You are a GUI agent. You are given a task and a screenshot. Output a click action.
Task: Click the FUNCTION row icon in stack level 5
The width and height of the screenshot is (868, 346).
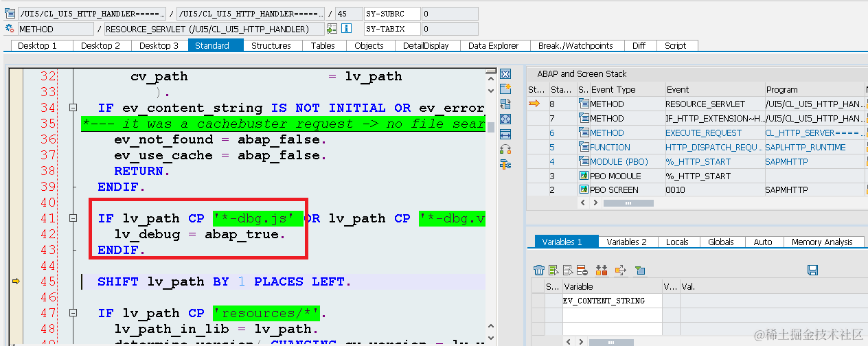(x=584, y=147)
